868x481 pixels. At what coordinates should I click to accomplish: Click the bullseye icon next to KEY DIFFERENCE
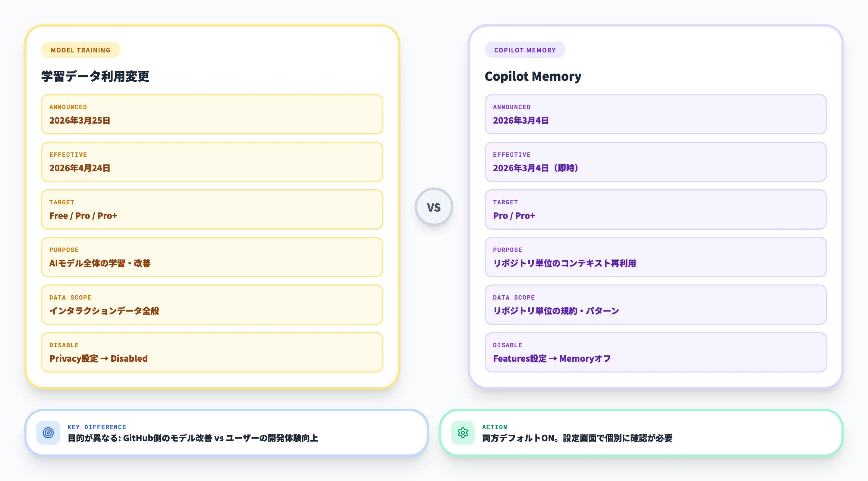click(x=48, y=433)
